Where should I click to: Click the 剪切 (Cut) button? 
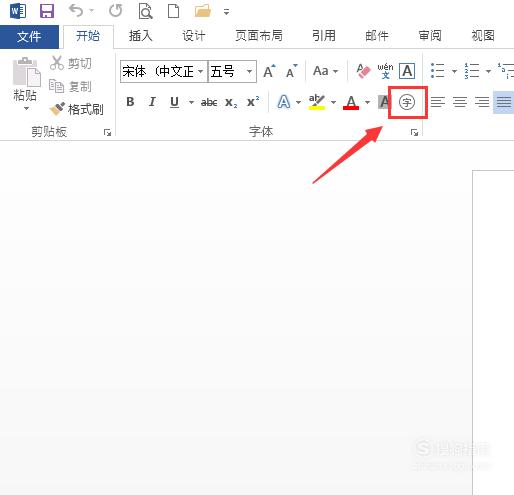71,63
